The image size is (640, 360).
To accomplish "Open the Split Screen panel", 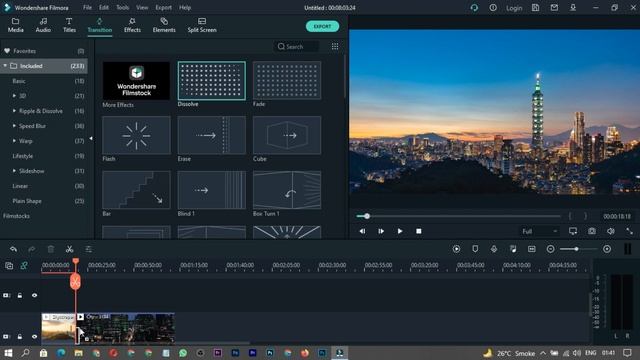I will [x=202, y=25].
